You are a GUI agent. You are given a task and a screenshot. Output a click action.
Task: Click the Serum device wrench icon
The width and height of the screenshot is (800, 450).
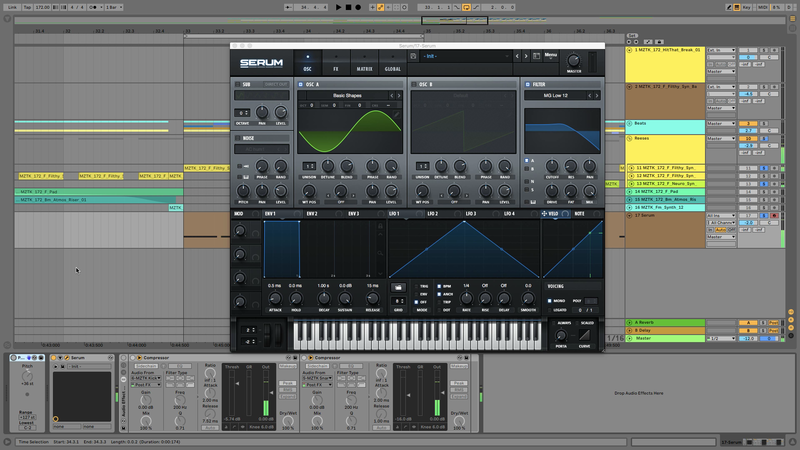click(x=66, y=358)
